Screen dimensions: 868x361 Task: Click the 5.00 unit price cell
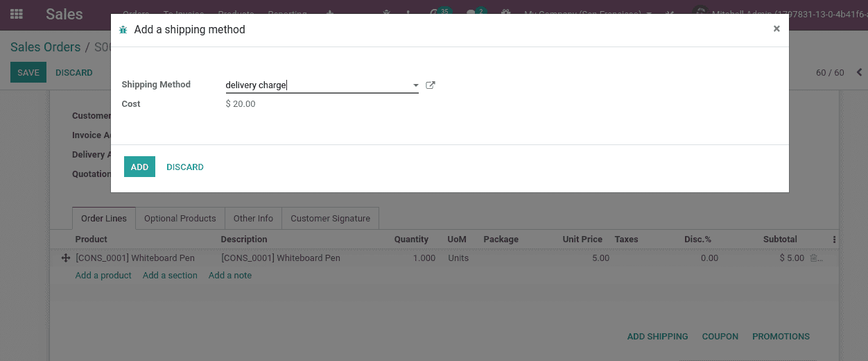click(600, 258)
